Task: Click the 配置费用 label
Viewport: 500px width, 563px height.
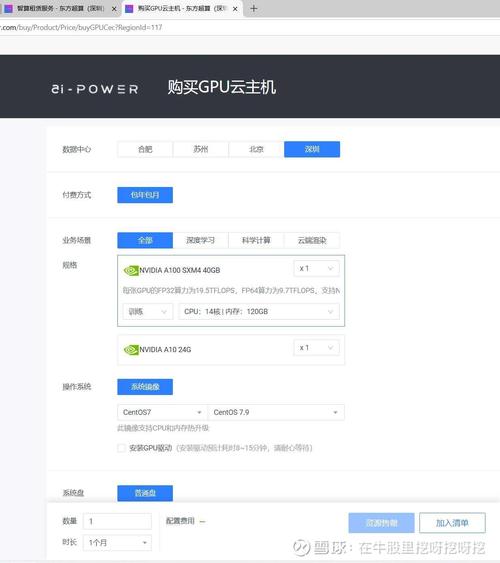Action: [180, 521]
